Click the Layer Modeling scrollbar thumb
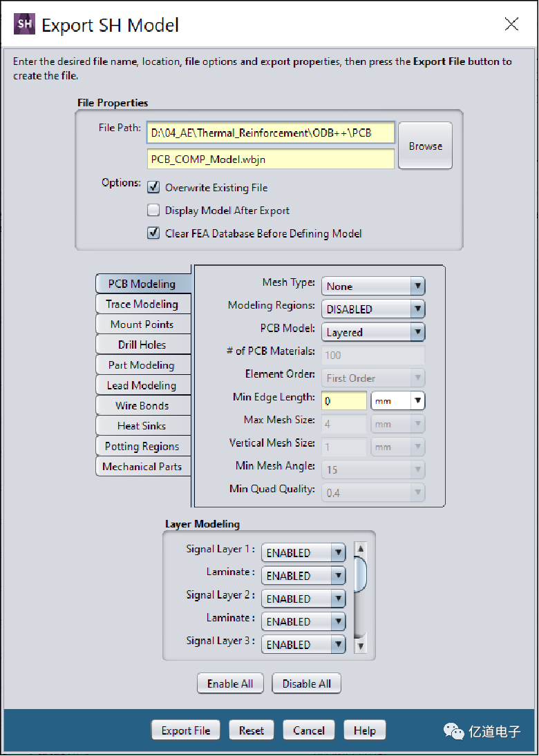 point(360,573)
